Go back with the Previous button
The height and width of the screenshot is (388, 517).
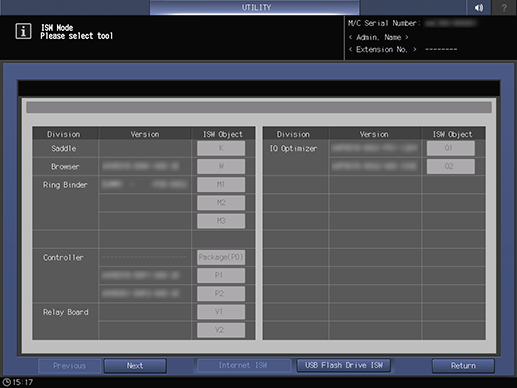[69, 366]
